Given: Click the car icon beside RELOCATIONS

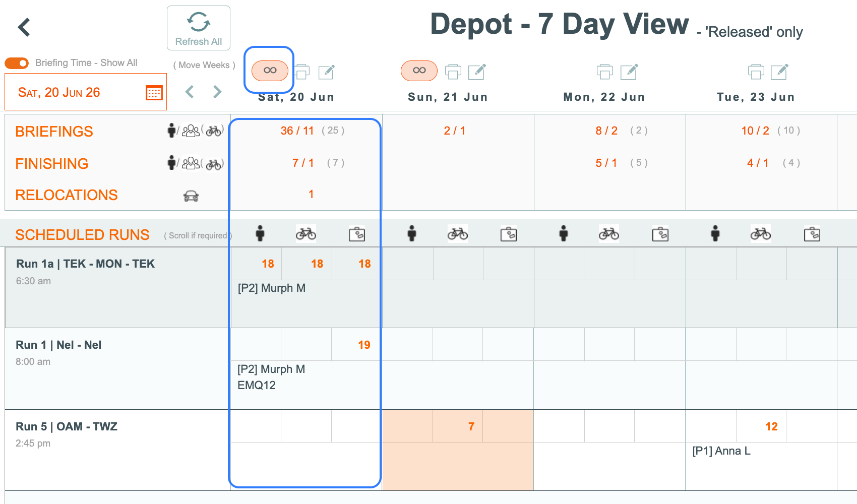Looking at the screenshot, I should (x=191, y=196).
